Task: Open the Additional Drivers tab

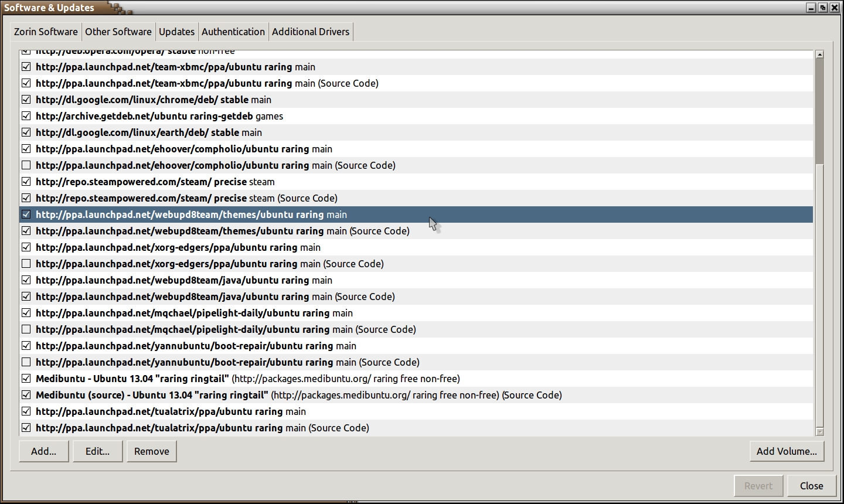Action: [x=310, y=32]
